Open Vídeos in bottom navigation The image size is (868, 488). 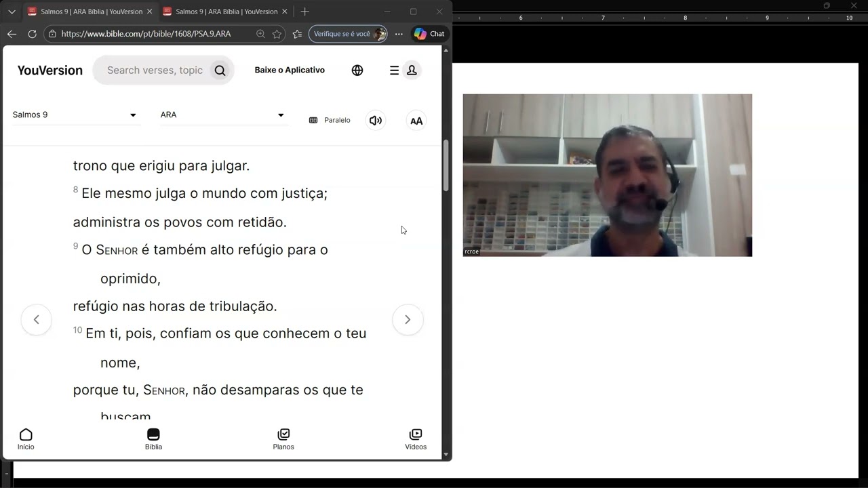416,439
